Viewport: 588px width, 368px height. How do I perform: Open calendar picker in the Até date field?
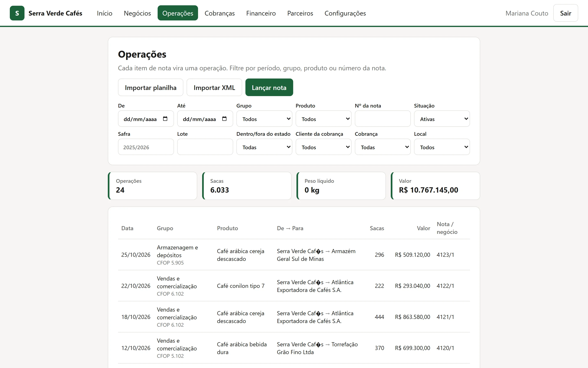click(224, 119)
